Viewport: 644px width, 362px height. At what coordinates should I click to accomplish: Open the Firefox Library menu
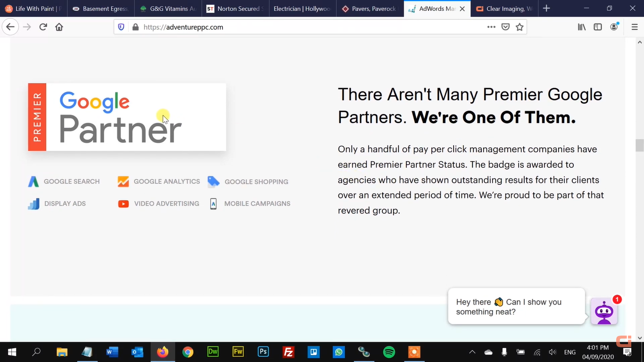point(582,27)
